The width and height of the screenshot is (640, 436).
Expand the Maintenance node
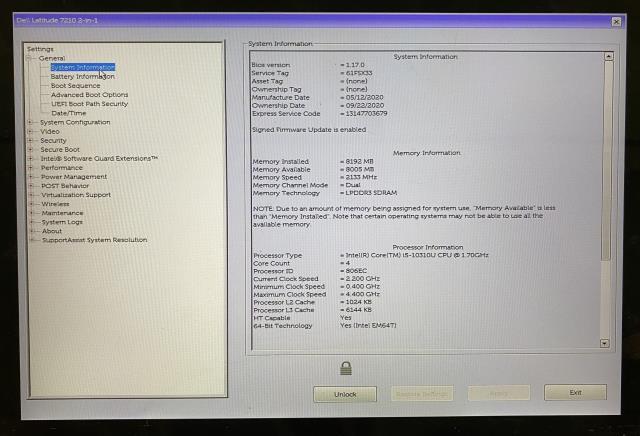(31, 213)
